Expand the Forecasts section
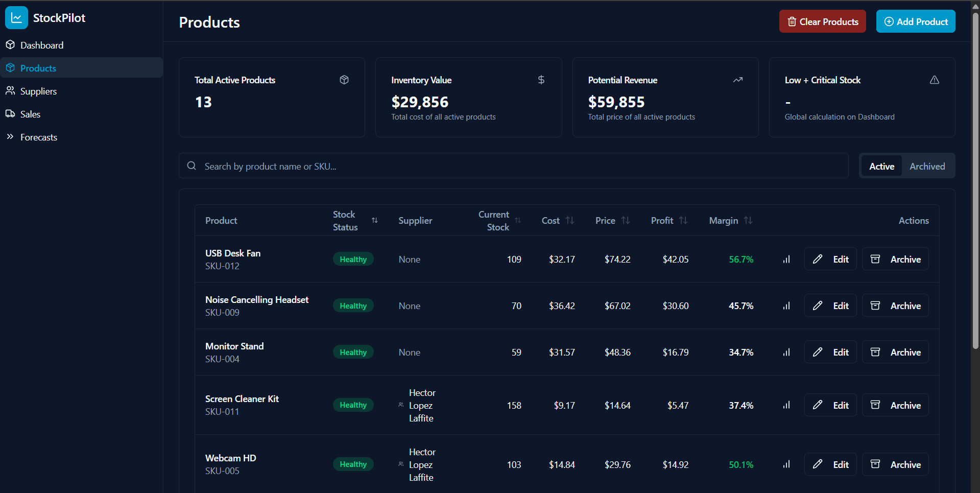This screenshot has height=493, width=980. point(39,137)
